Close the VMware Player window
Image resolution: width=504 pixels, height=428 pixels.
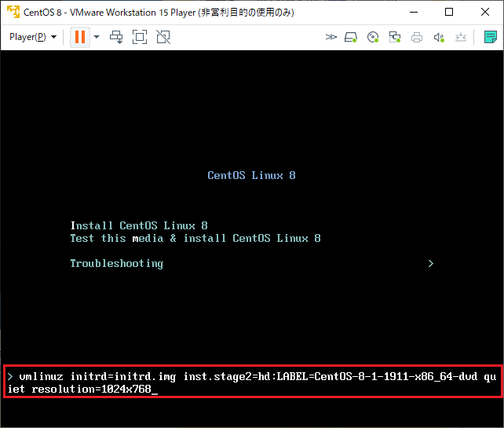(x=485, y=13)
